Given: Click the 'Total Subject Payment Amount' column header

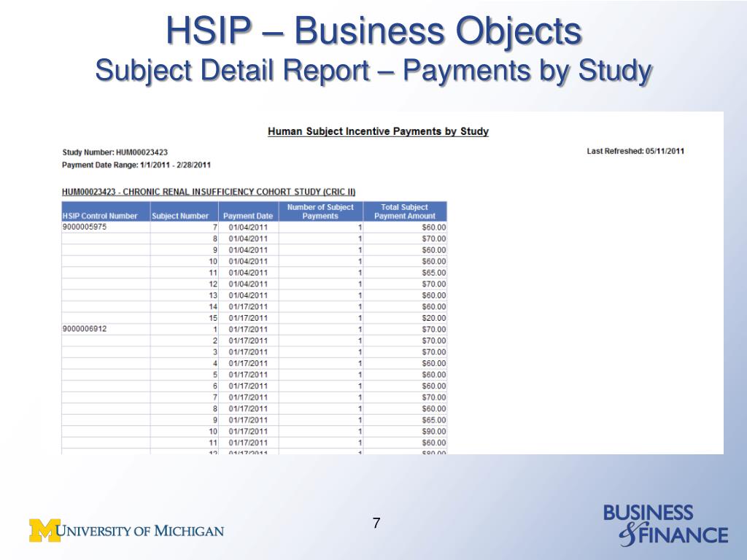Looking at the screenshot, I should point(405,211).
